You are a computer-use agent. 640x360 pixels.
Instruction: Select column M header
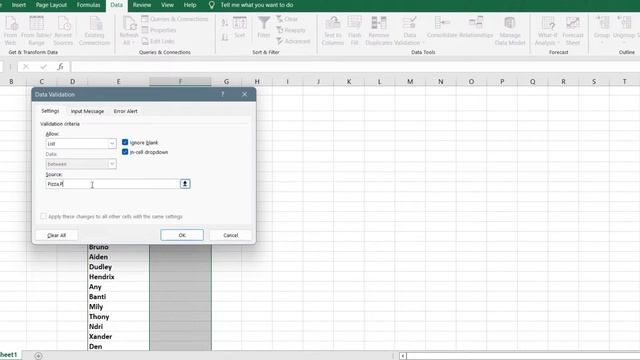pyautogui.click(x=410, y=82)
